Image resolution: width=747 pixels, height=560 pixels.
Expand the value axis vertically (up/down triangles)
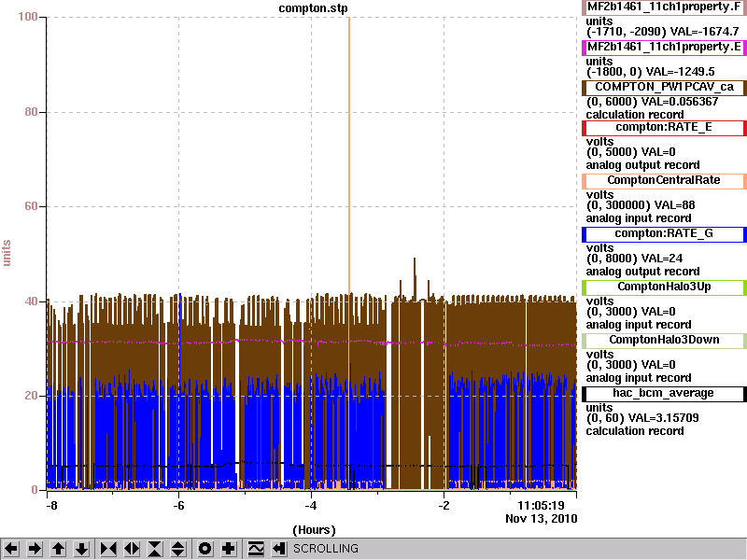(x=178, y=549)
